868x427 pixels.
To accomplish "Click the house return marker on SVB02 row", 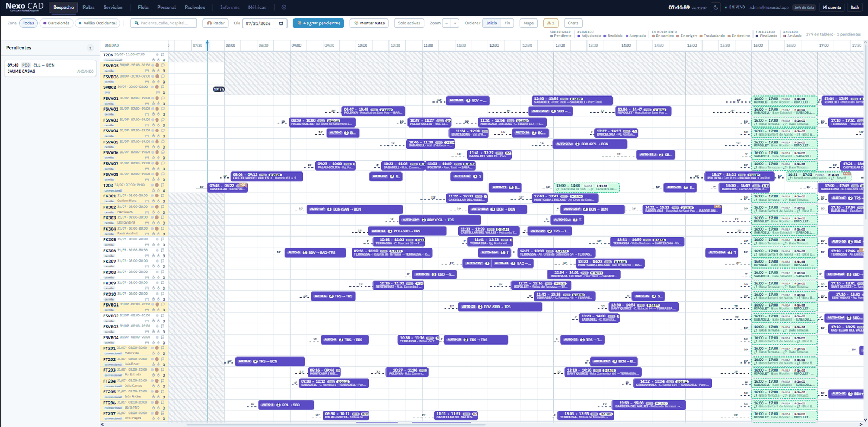I will pos(219,89).
